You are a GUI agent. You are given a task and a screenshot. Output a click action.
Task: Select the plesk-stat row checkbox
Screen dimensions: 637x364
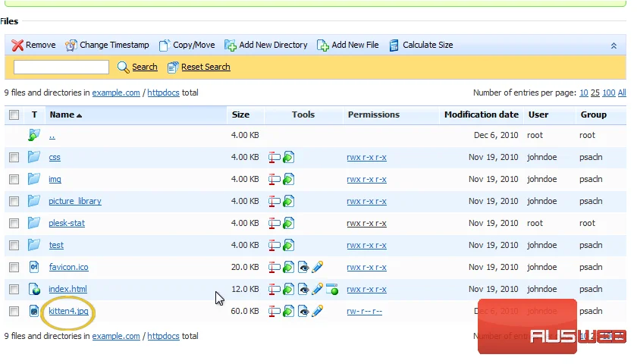tap(14, 223)
